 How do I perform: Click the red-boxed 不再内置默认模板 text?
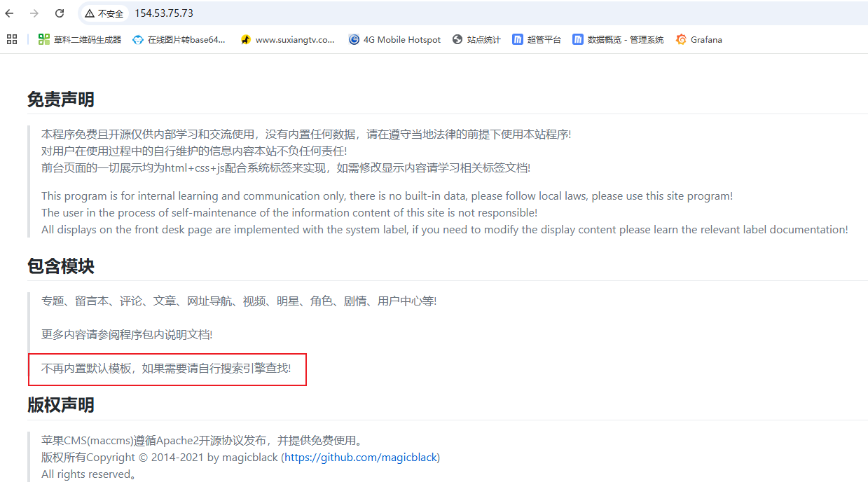(x=166, y=369)
